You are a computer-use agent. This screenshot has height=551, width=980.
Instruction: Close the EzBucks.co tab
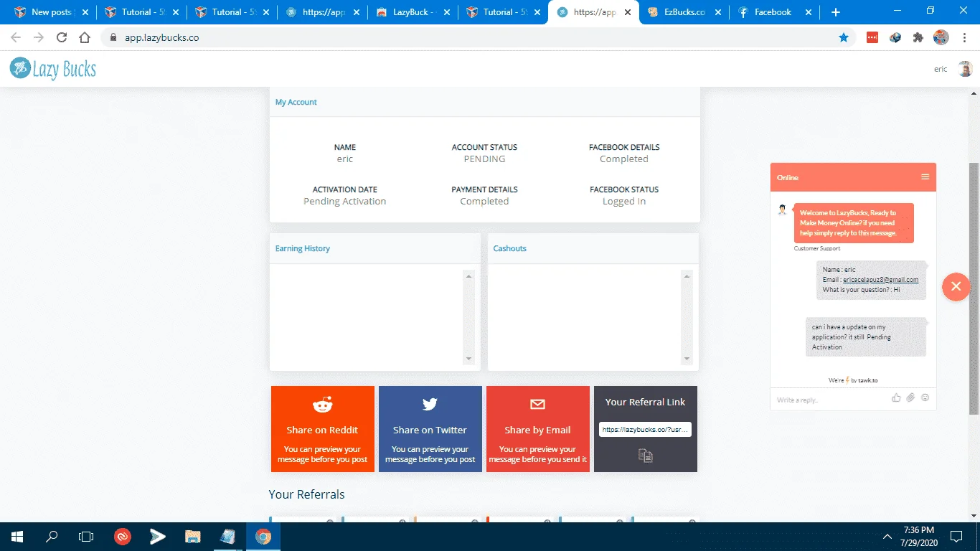718,12
